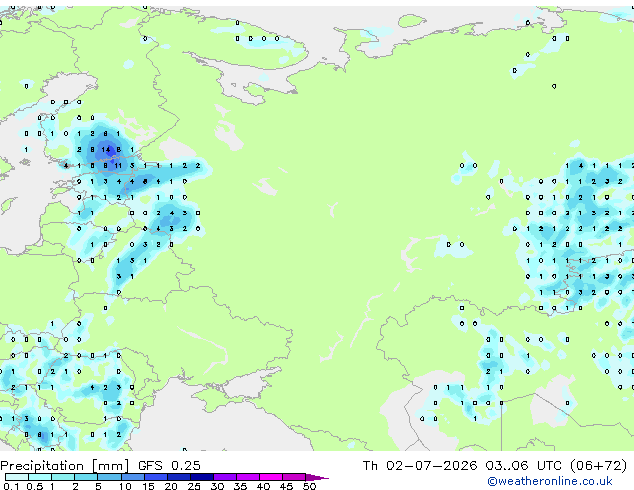Viewport: 634px width, 490px height.
Task: Click the 'GFS 0.25' model label
Action: 169,465
